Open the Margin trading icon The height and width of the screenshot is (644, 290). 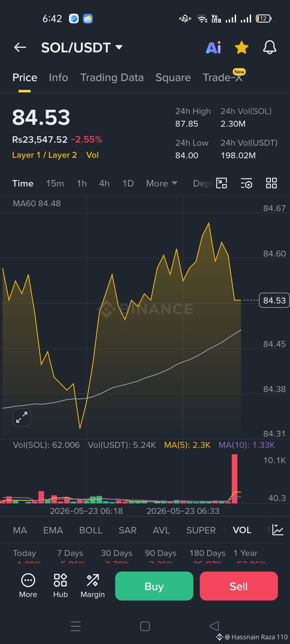point(93,586)
